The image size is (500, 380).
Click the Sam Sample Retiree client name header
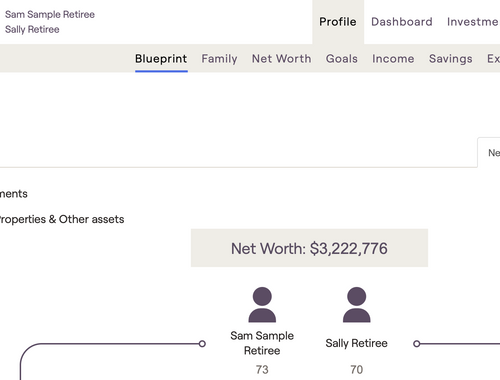pos(50,14)
